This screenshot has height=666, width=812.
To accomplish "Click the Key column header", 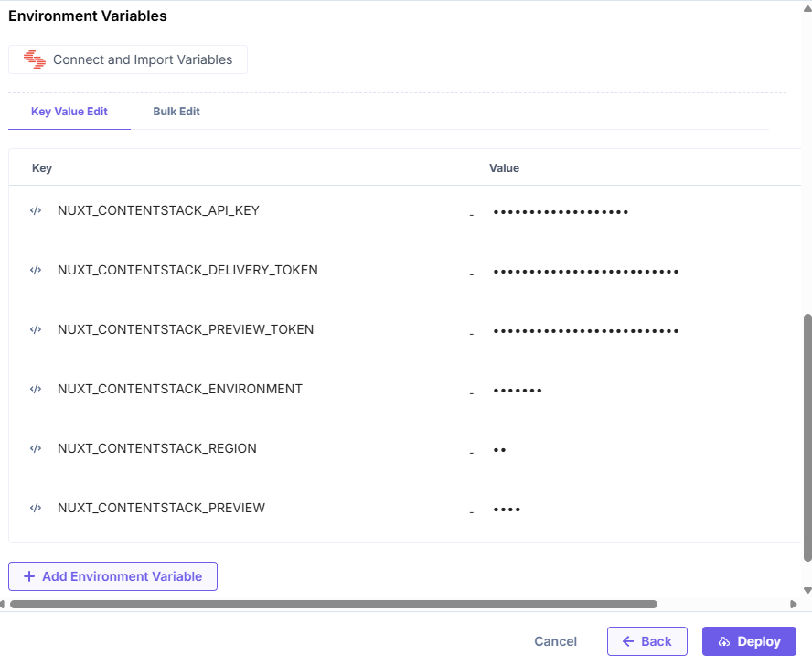I will (x=42, y=168).
